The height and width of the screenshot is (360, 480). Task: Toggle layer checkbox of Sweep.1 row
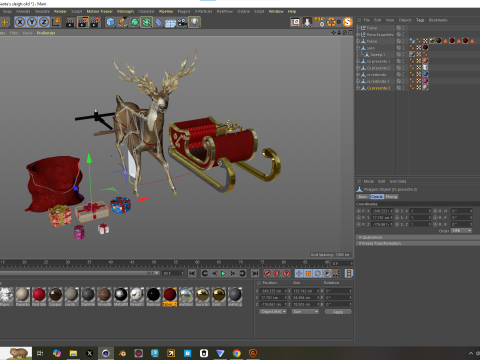(398, 55)
